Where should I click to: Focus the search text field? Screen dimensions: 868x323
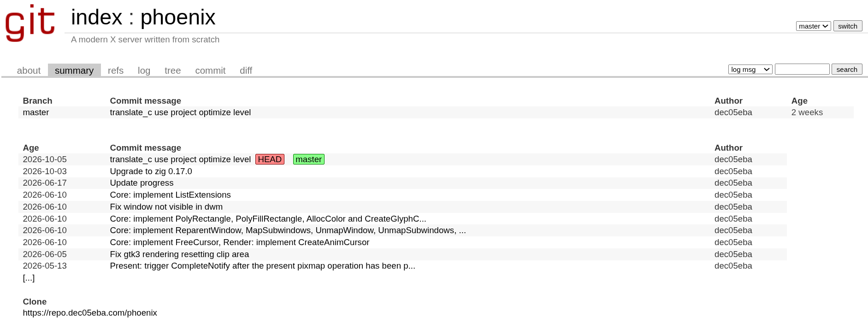click(x=802, y=69)
